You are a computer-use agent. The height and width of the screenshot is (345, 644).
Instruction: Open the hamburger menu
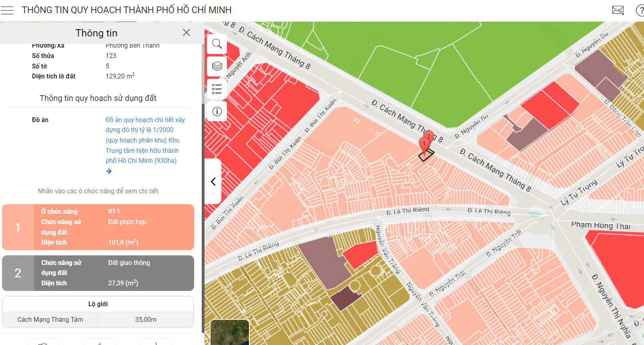tap(7, 10)
